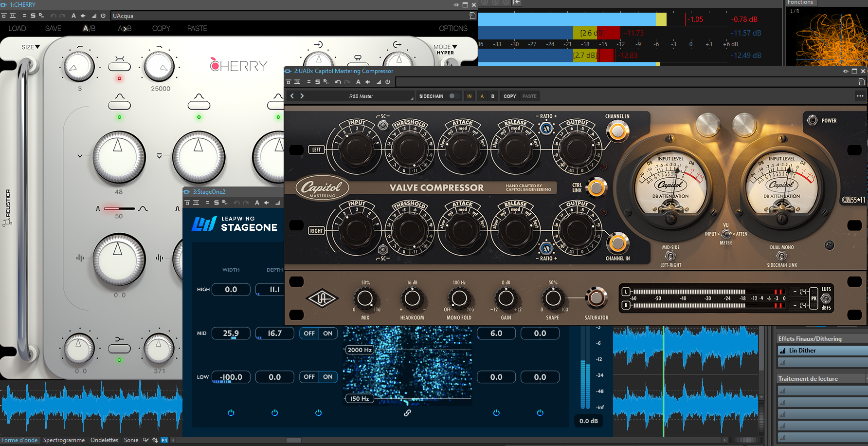Click the LOAD button in the CHERRY plugin

(17, 28)
